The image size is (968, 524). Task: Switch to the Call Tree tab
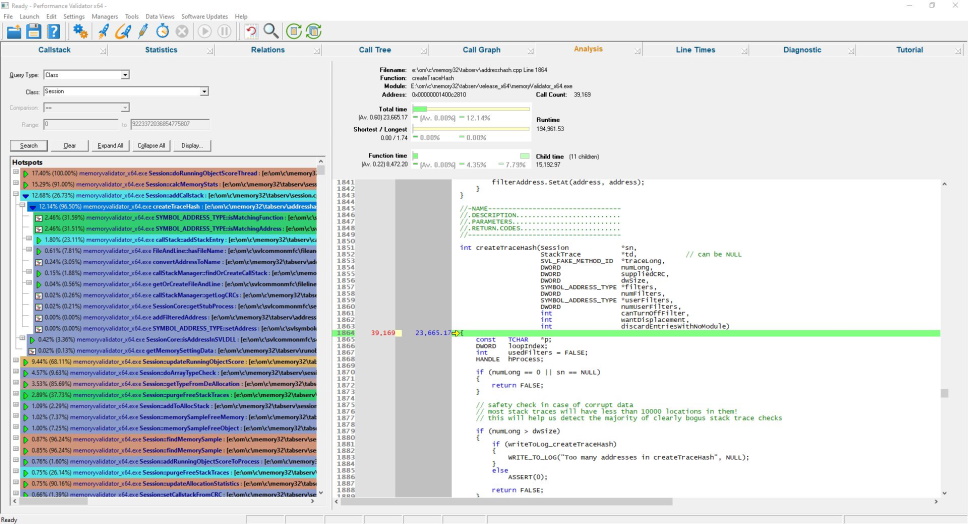point(375,50)
